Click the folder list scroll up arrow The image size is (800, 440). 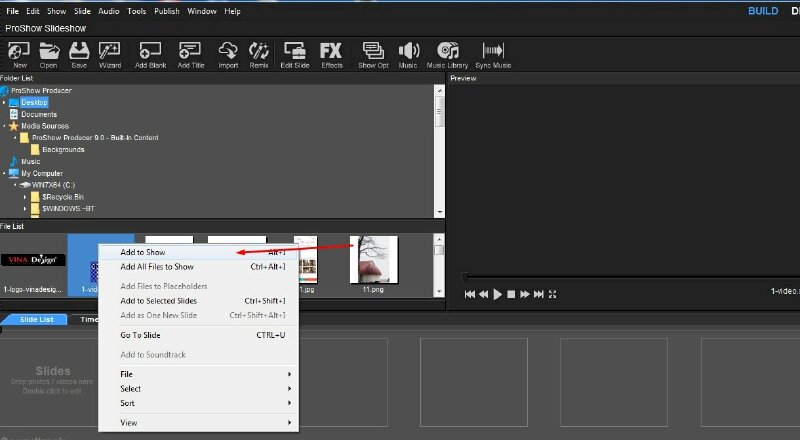(439, 90)
